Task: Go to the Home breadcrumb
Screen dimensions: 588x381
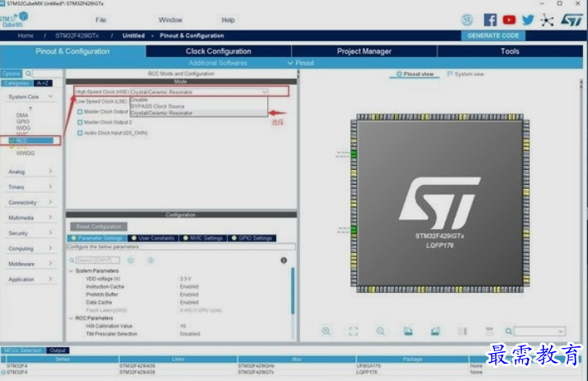Action: click(26, 35)
